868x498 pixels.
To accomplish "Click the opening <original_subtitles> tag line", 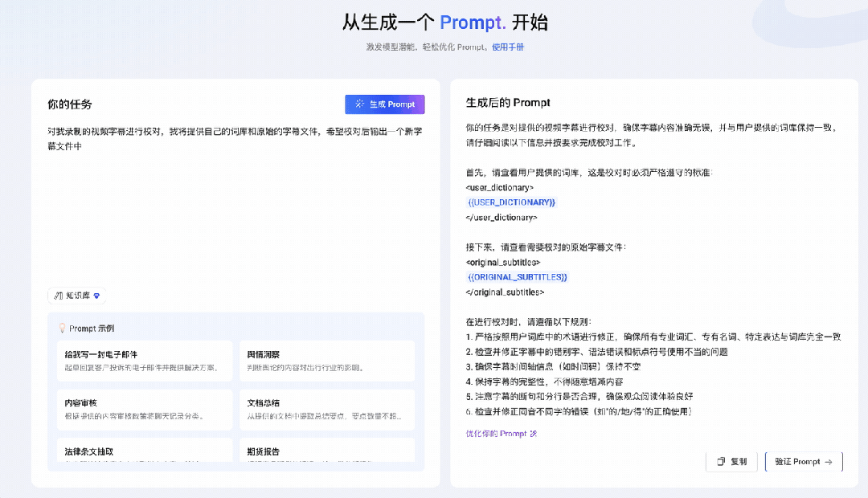I will [503, 263].
